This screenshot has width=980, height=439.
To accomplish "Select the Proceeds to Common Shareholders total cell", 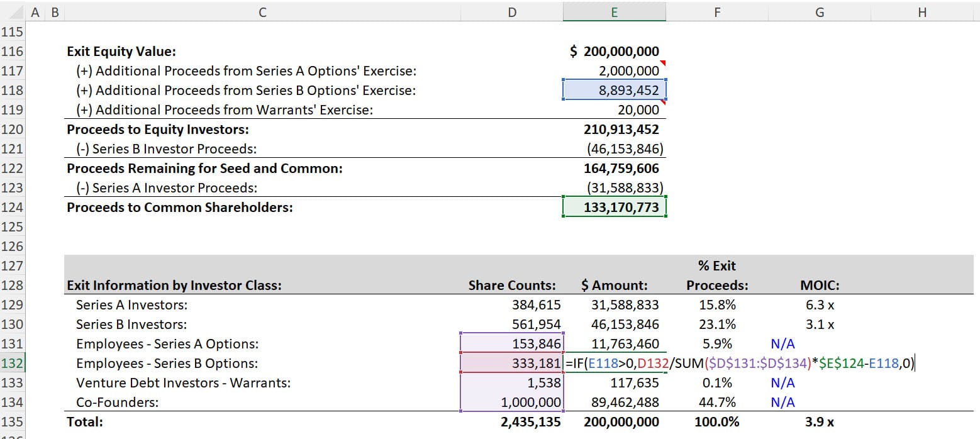I will 614,207.
